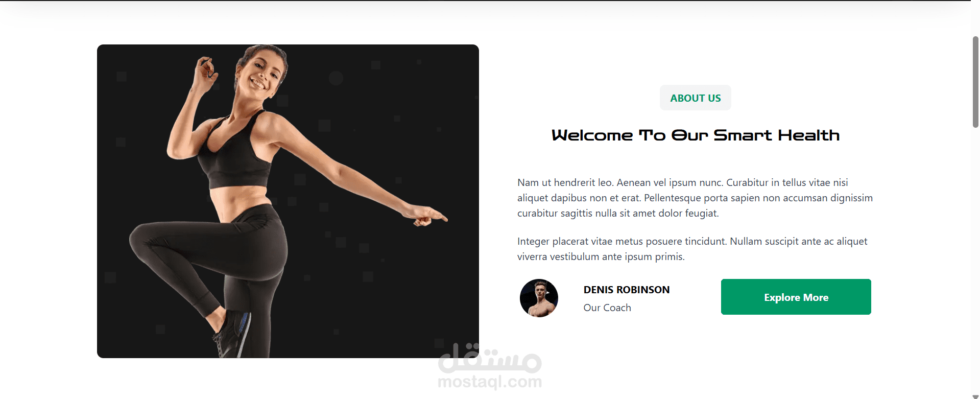Click the Our Coach subtitle
The image size is (980, 399).
tap(607, 308)
